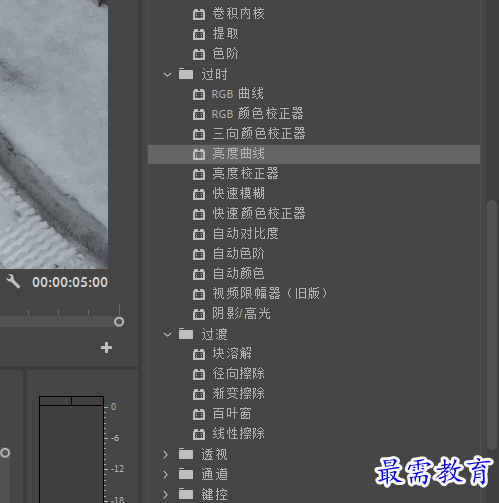Click the effect icon beside 亮度曲线
This screenshot has height=503, width=499.
199,154
